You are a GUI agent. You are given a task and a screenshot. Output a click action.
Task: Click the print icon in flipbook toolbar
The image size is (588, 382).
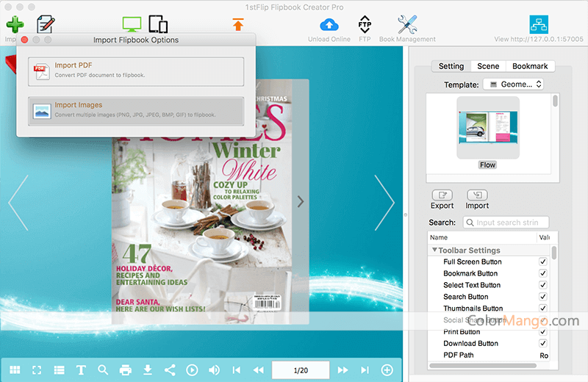(x=125, y=370)
